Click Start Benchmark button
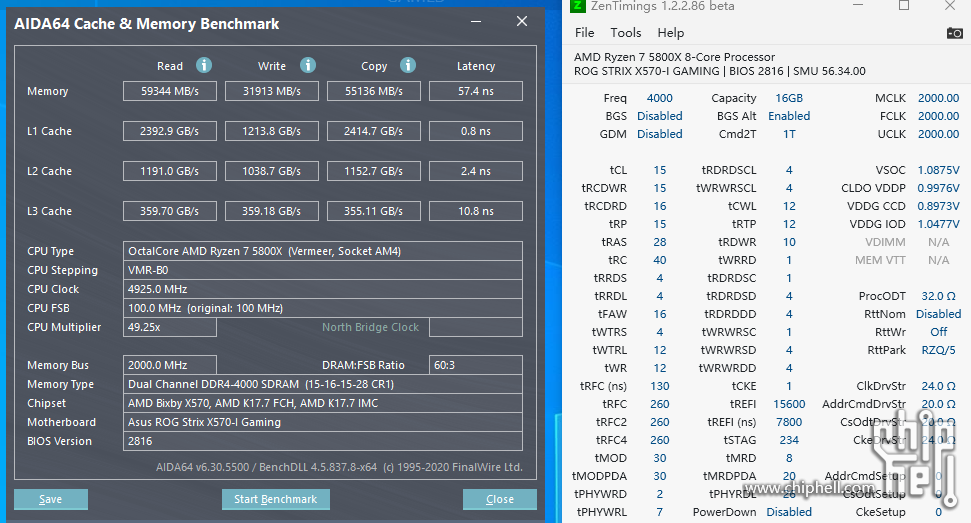 click(x=276, y=499)
